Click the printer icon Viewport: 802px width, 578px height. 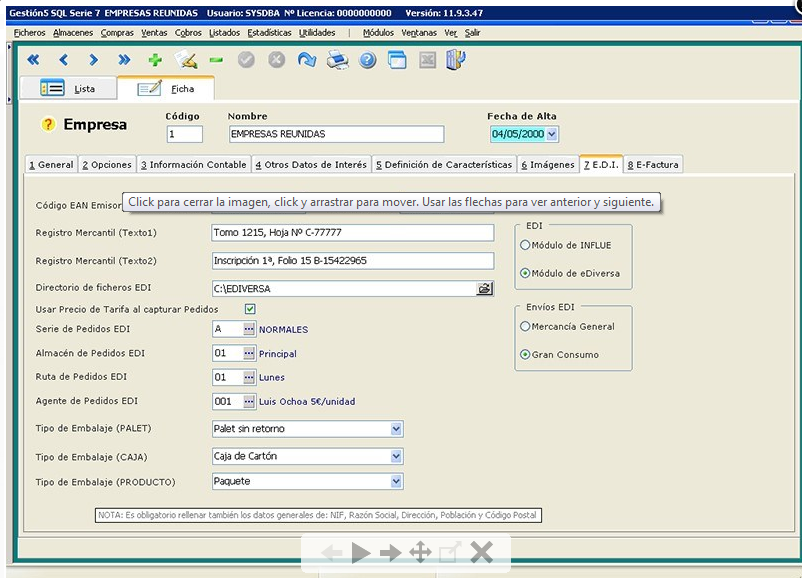point(337,60)
